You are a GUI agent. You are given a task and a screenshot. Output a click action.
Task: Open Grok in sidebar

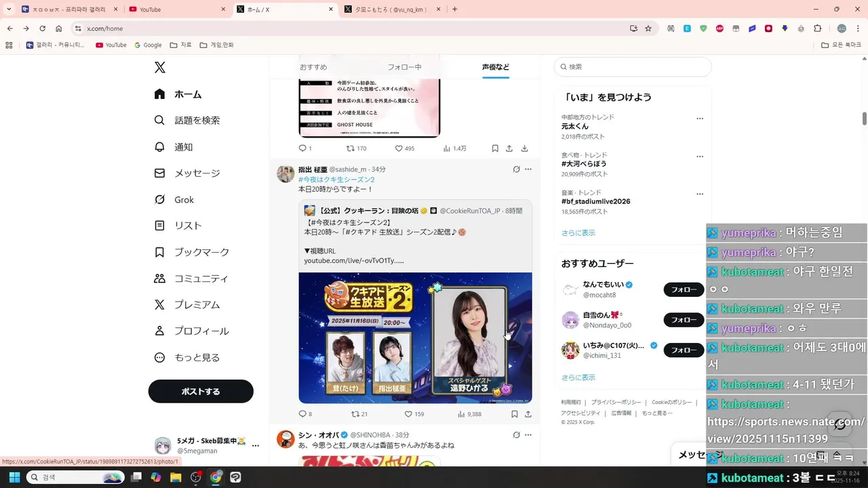click(174, 200)
